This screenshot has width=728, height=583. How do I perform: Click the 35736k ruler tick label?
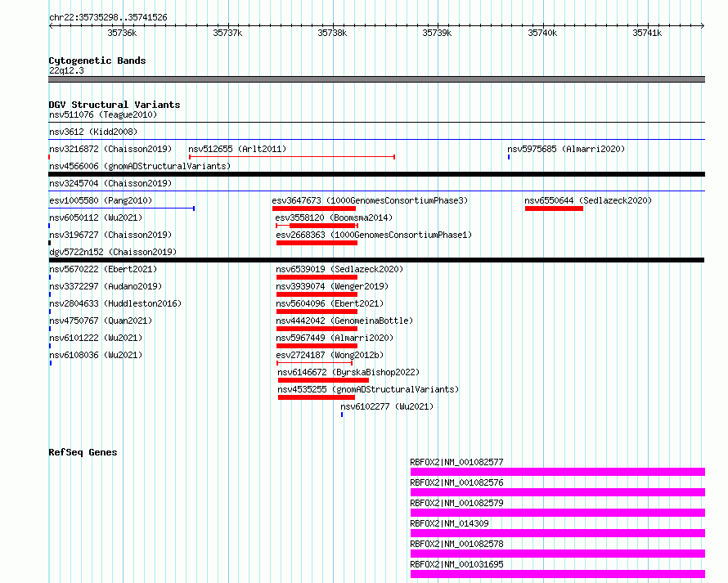[122, 33]
